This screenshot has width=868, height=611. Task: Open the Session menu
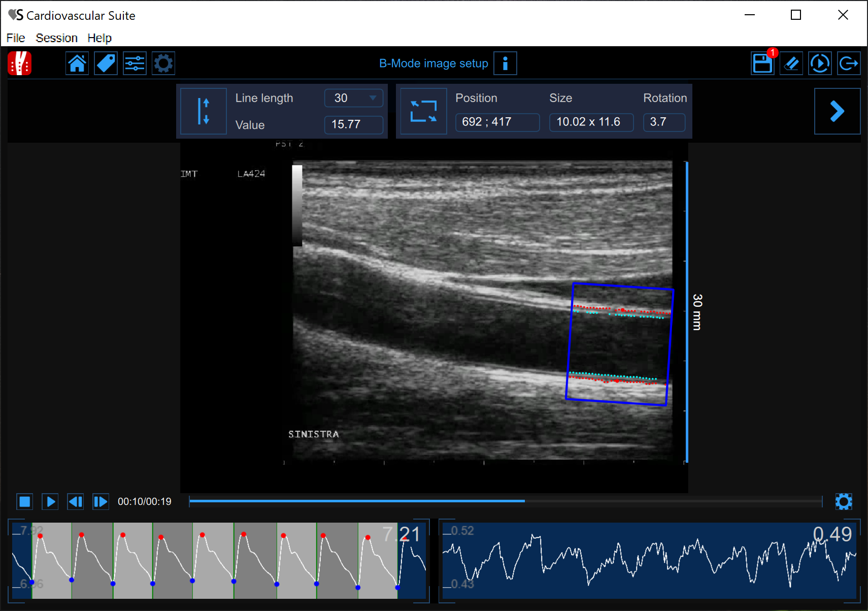click(56, 38)
